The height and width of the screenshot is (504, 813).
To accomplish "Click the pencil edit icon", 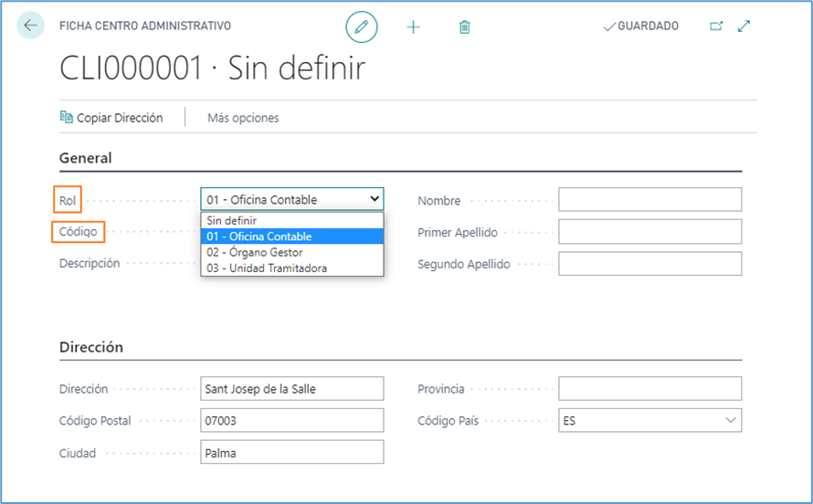I will [x=361, y=26].
